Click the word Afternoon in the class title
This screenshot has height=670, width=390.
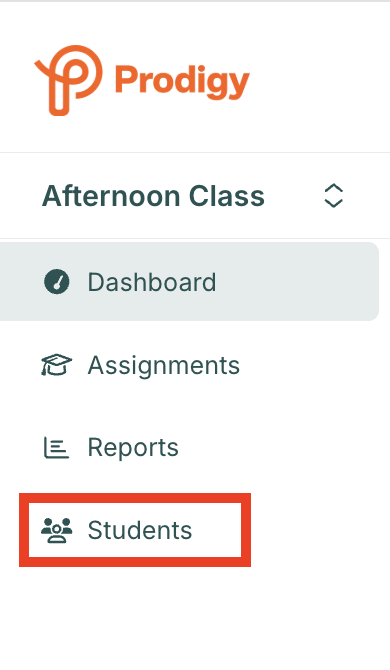111,196
